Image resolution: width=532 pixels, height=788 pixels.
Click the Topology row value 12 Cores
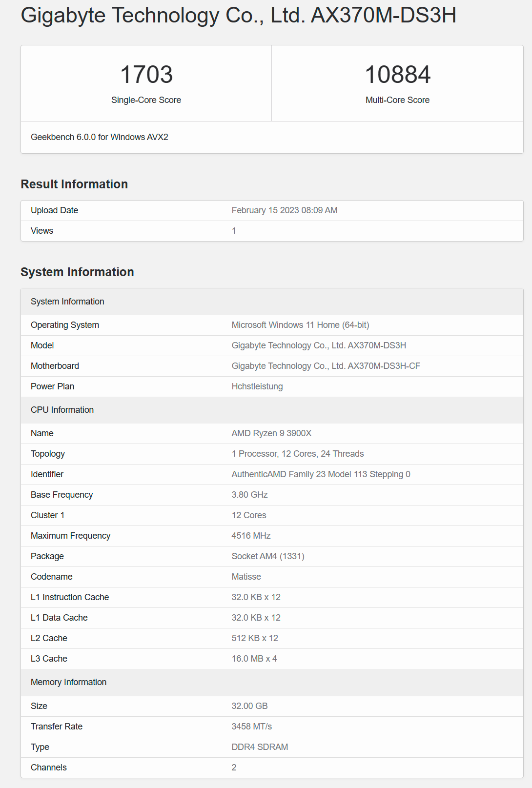299,454
